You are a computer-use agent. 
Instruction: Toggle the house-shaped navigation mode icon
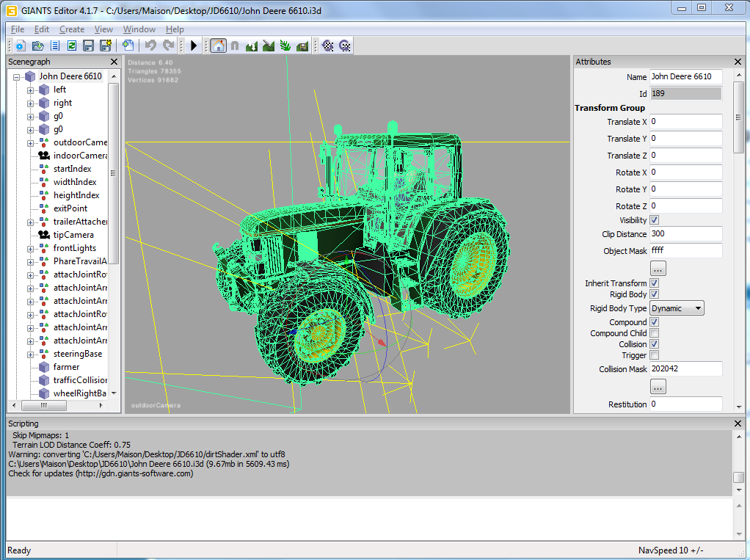pos(218,46)
